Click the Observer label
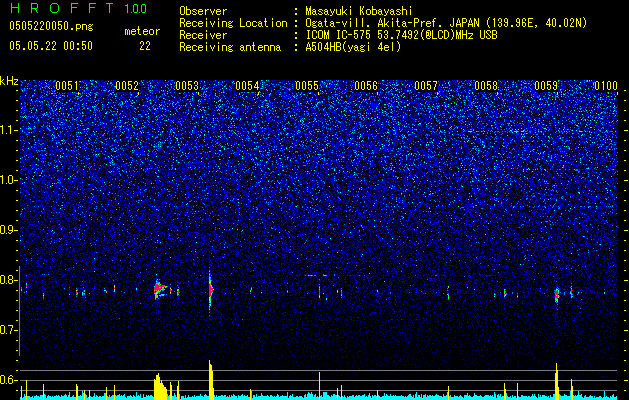The width and height of the screenshot is (629, 400). click(203, 11)
